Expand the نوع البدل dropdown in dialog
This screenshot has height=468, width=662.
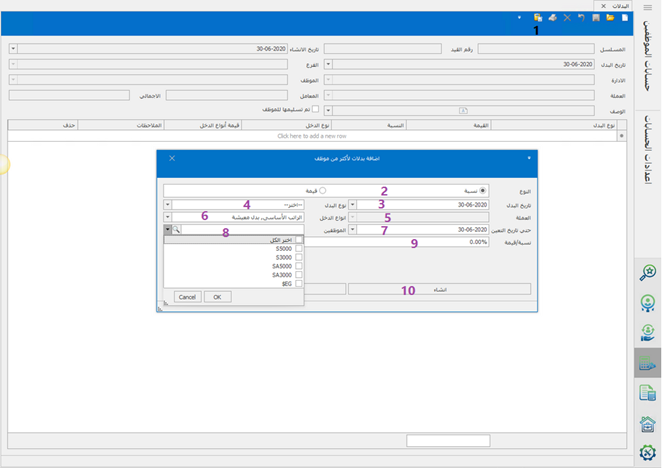click(x=168, y=204)
